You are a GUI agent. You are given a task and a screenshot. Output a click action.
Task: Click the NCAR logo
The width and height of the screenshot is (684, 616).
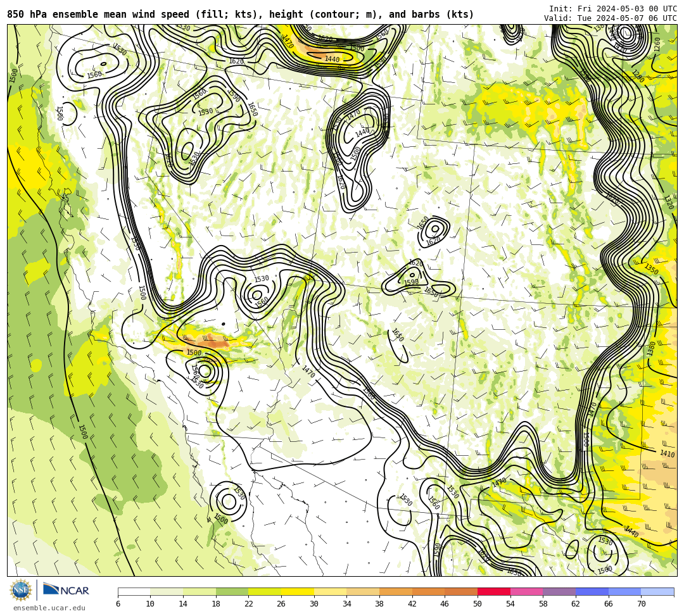(66, 590)
